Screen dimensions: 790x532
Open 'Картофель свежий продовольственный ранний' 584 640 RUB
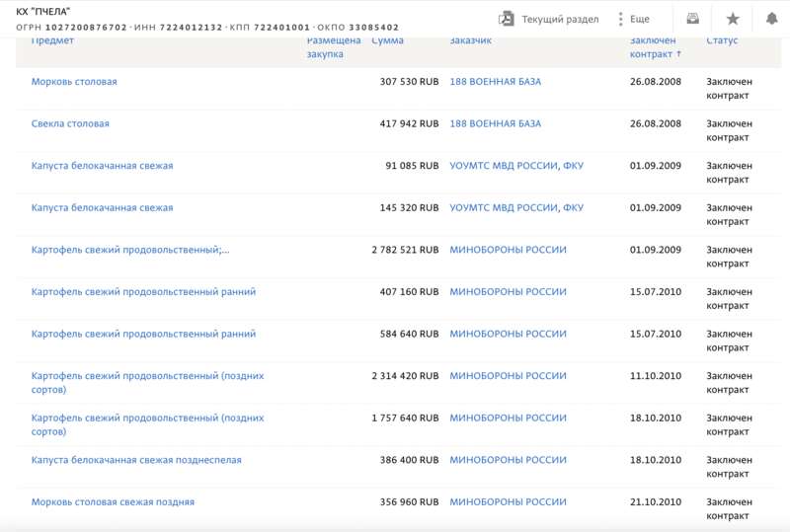pyautogui.click(x=143, y=334)
